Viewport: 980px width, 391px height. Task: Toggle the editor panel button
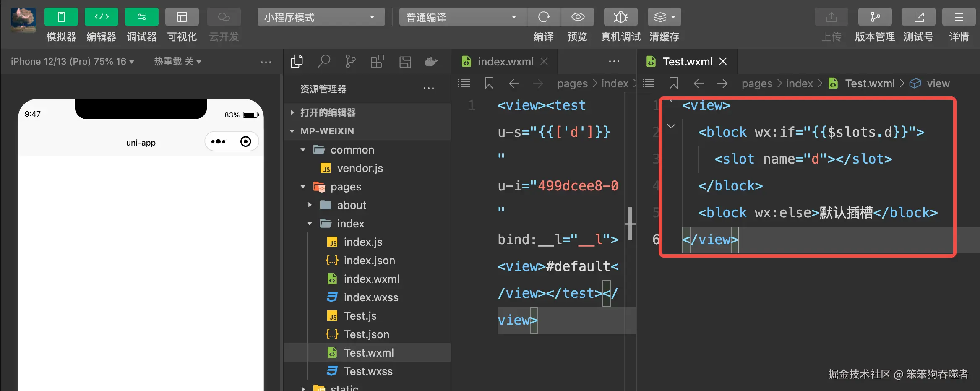click(102, 17)
